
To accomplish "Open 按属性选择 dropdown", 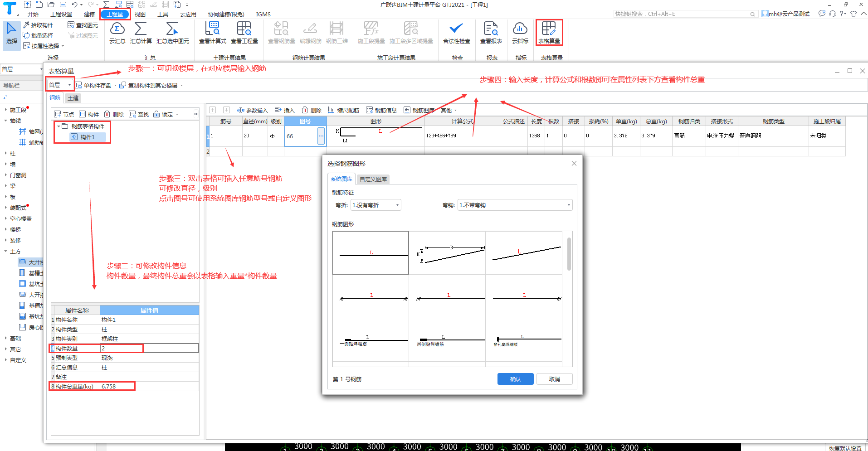I will coord(63,46).
